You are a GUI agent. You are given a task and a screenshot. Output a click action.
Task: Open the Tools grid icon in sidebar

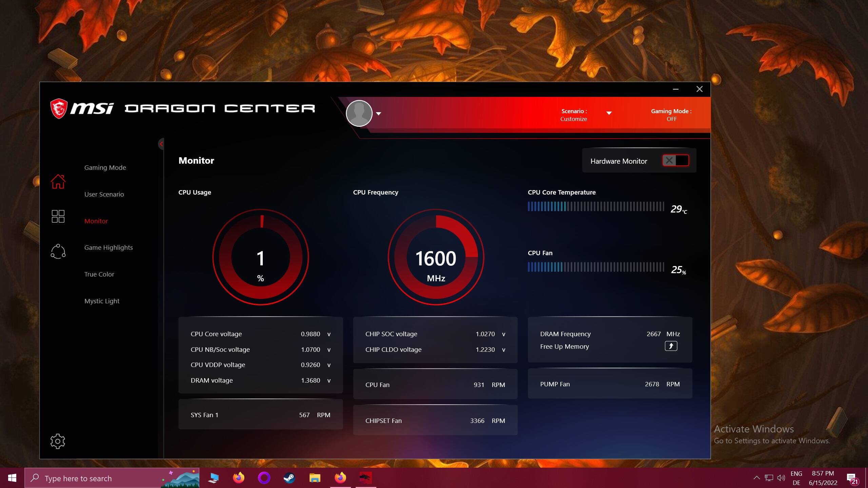58,216
